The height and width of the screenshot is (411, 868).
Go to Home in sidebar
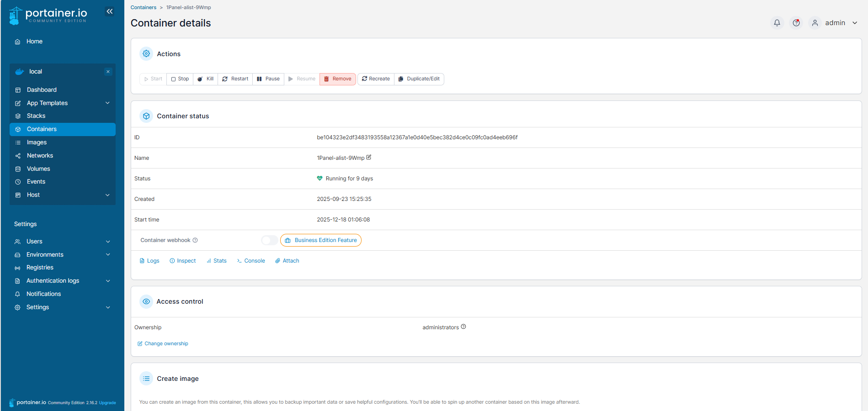click(63, 42)
